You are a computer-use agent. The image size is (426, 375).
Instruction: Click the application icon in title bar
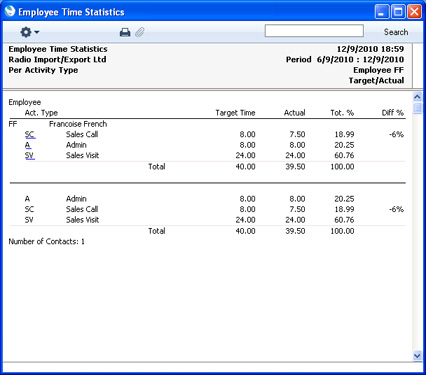tap(10, 11)
